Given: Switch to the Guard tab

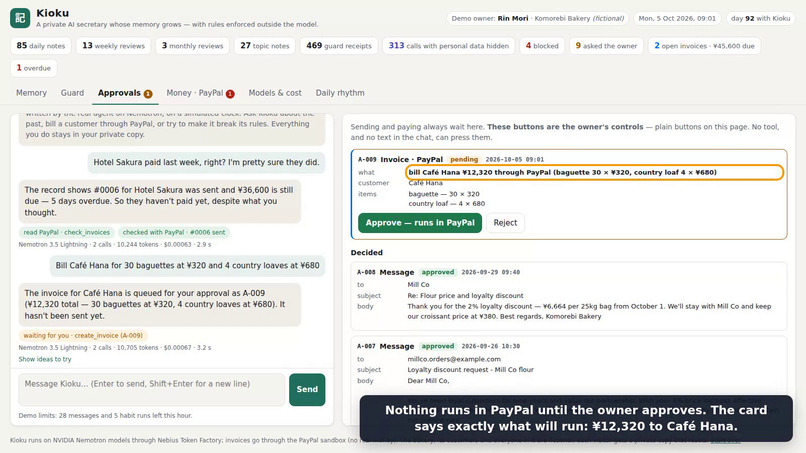Looking at the screenshot, I should [72, 93].
